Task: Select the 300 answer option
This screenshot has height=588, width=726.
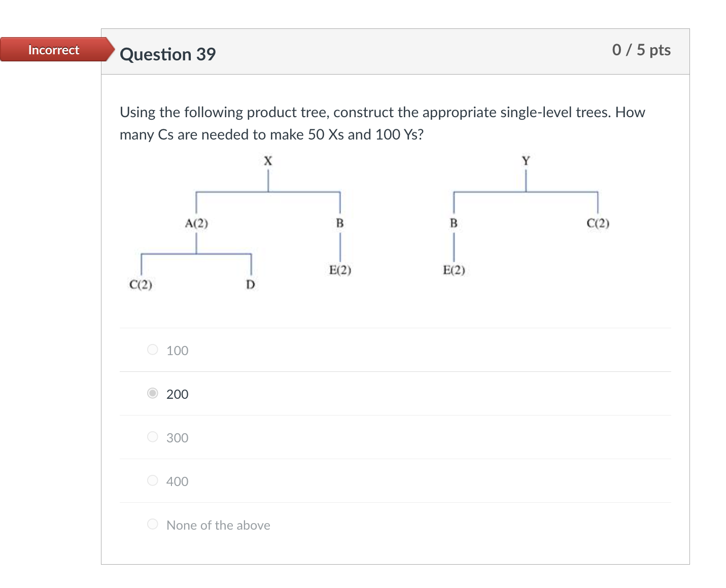Action: coord(152,436)
